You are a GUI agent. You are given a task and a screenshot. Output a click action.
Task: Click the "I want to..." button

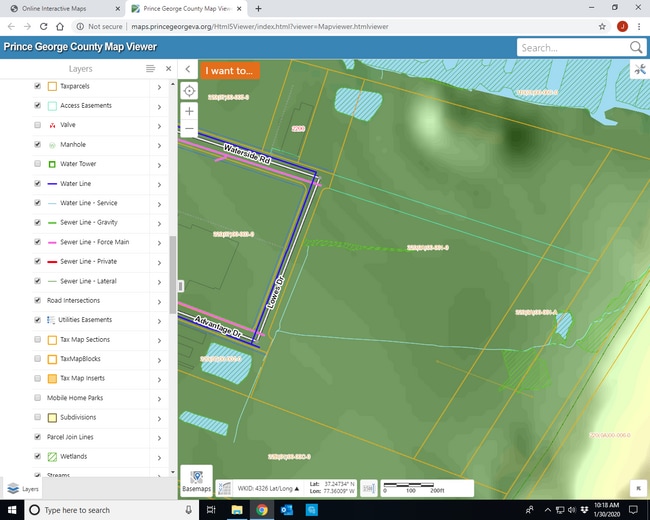231,71
